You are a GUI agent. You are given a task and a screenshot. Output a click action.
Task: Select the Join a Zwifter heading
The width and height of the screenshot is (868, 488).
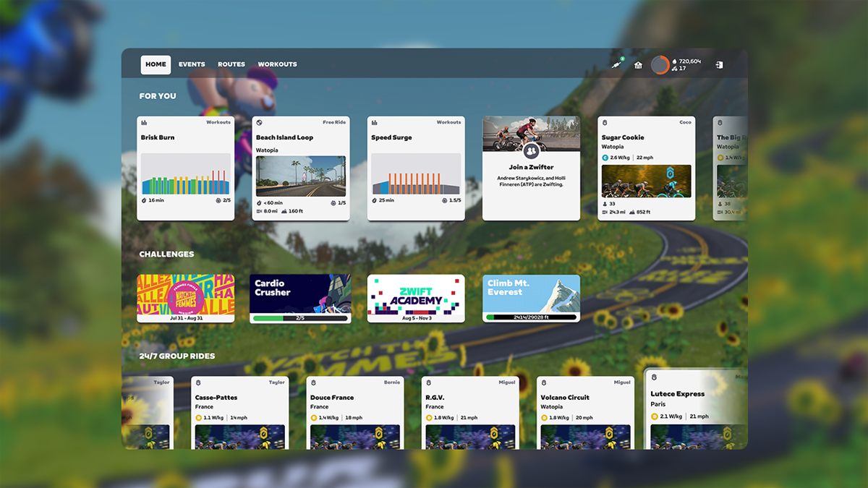(532, 167)
